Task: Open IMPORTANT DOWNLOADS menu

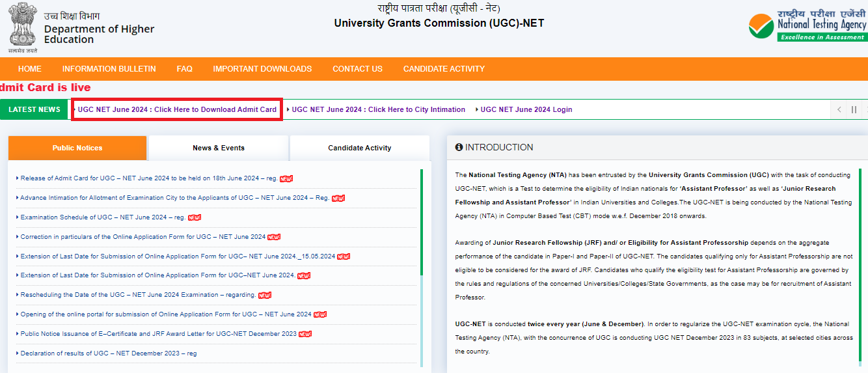Action: (x=262, y=68)
